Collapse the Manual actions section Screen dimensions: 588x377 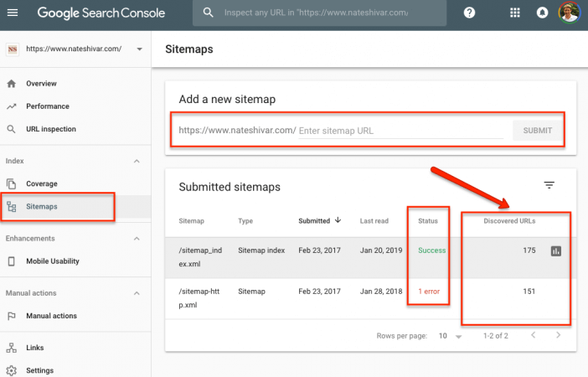(x=137, y=293)
